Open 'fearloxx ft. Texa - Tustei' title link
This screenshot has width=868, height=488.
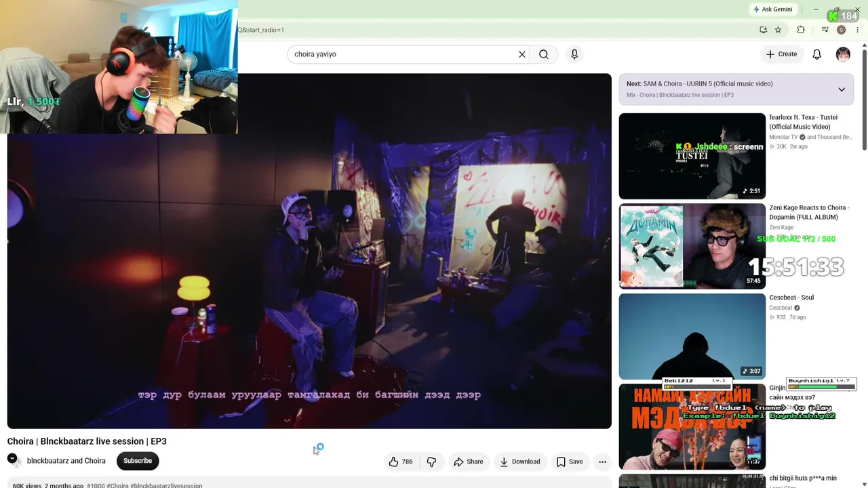(x=804, y=122)
